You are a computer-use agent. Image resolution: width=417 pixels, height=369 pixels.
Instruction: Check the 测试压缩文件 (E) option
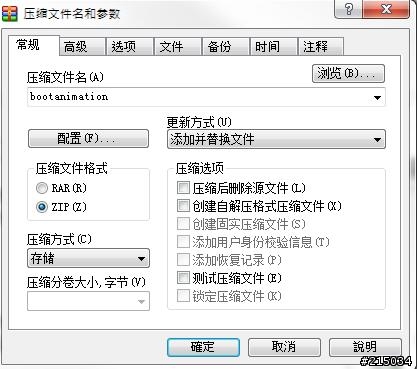pyautogui.click(x=183, y=278)
